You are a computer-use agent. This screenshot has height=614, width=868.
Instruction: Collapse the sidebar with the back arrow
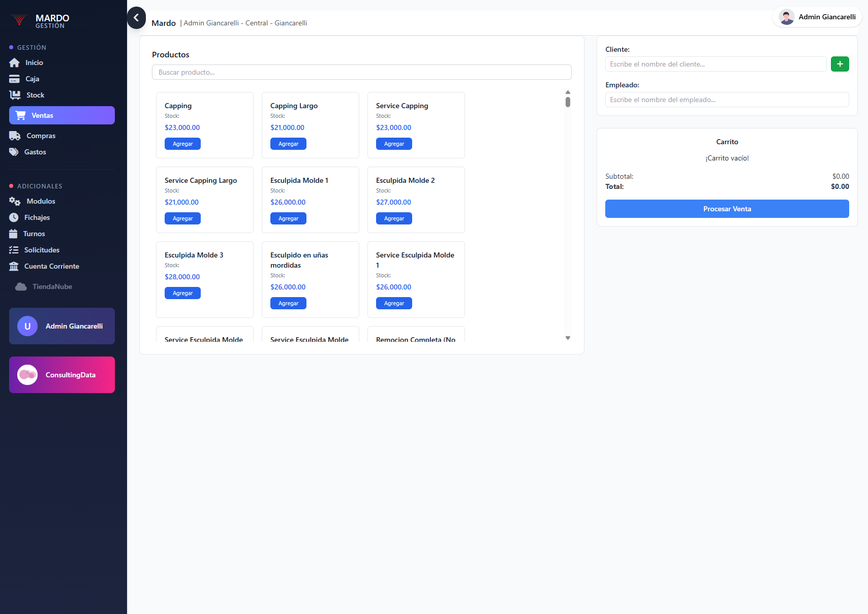point(136,18)
